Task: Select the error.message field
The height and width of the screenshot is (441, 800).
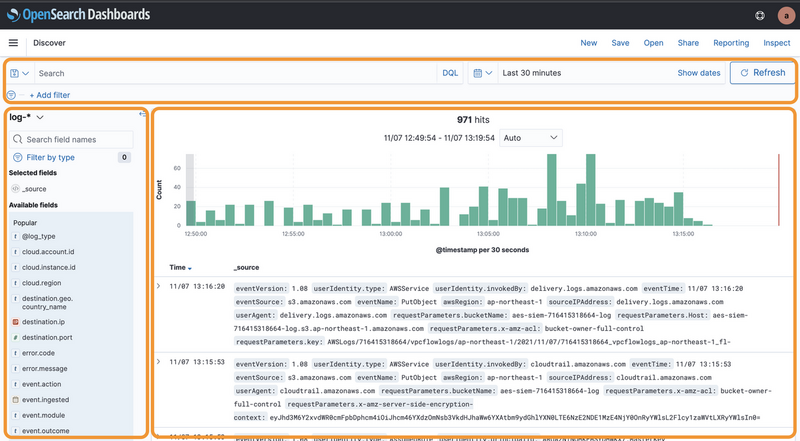Action: point(44,369)
